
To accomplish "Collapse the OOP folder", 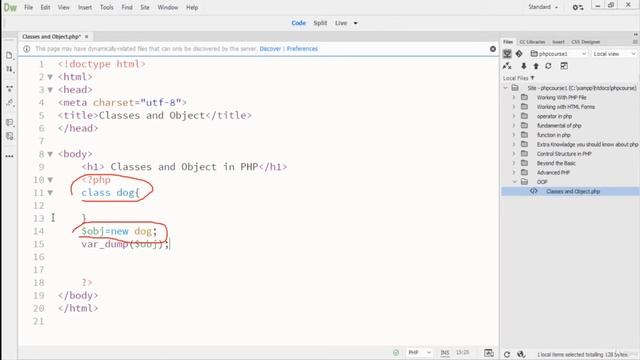I will point(514,182).
